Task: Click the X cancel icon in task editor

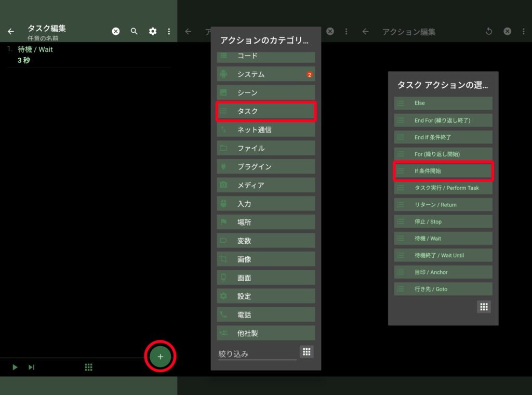Action: (116, 32)
